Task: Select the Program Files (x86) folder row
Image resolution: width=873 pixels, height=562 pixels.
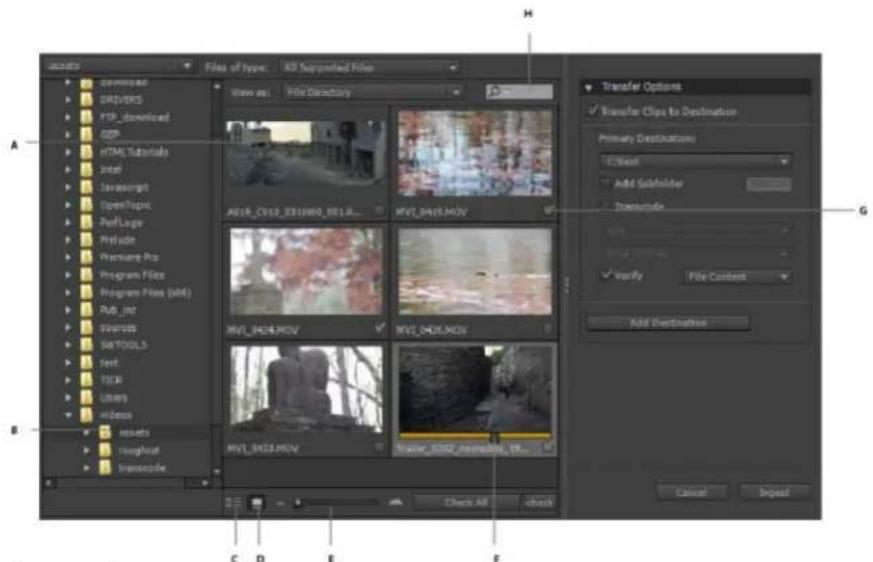Action: pos(127,292)
